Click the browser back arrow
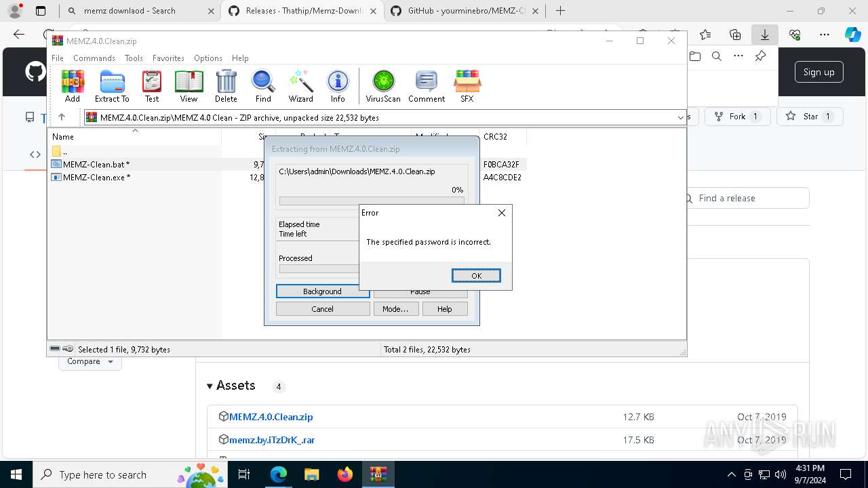868x488 pixels. (19, 35)
